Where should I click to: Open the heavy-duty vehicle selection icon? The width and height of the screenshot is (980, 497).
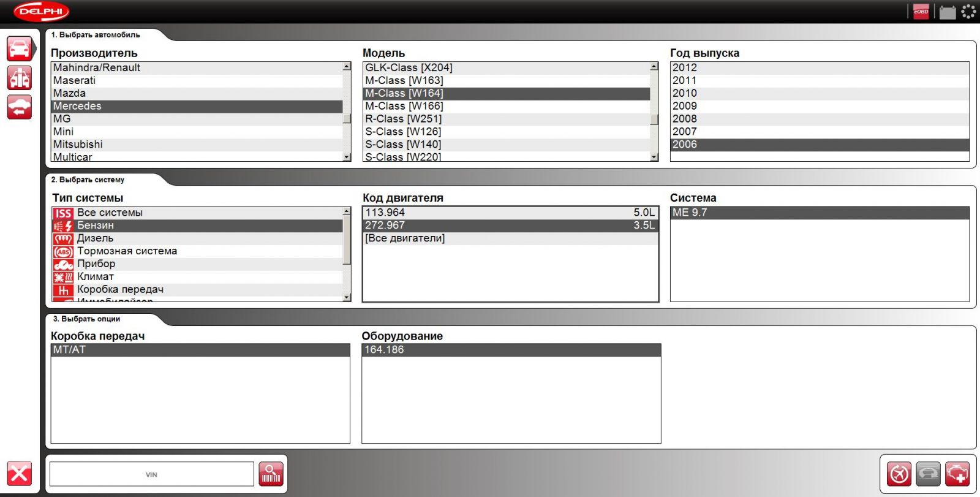coord(20,78)
